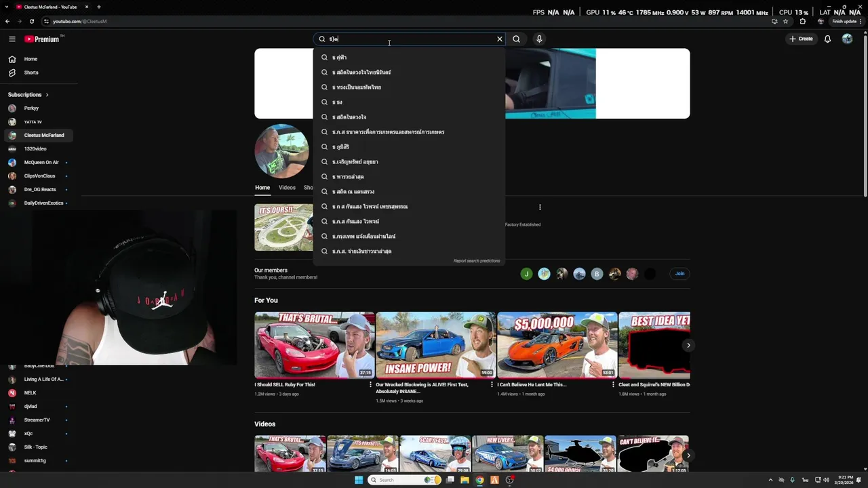Open the account avatar menu
Screen dimensions: 868x488
coord(847,39)
